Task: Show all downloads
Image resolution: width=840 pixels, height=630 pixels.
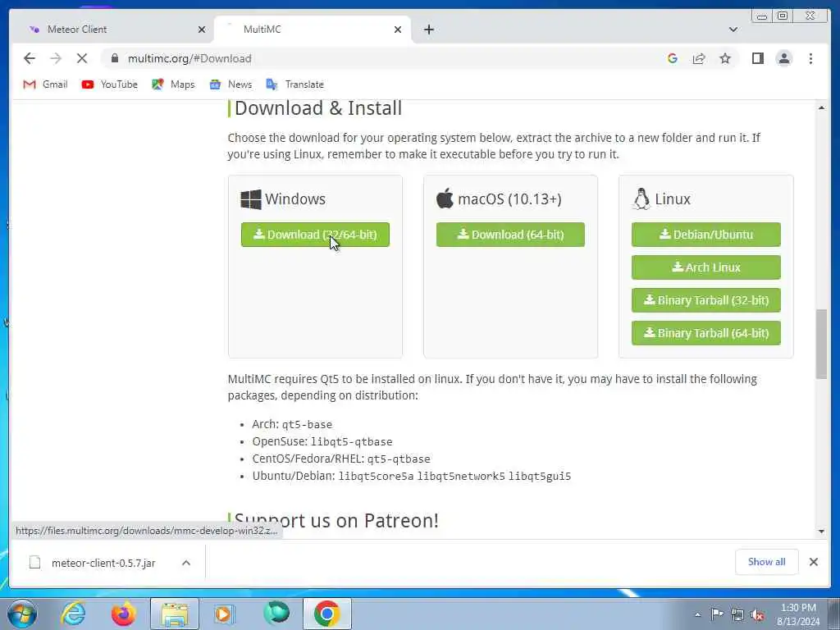Action: click(767, 562)
